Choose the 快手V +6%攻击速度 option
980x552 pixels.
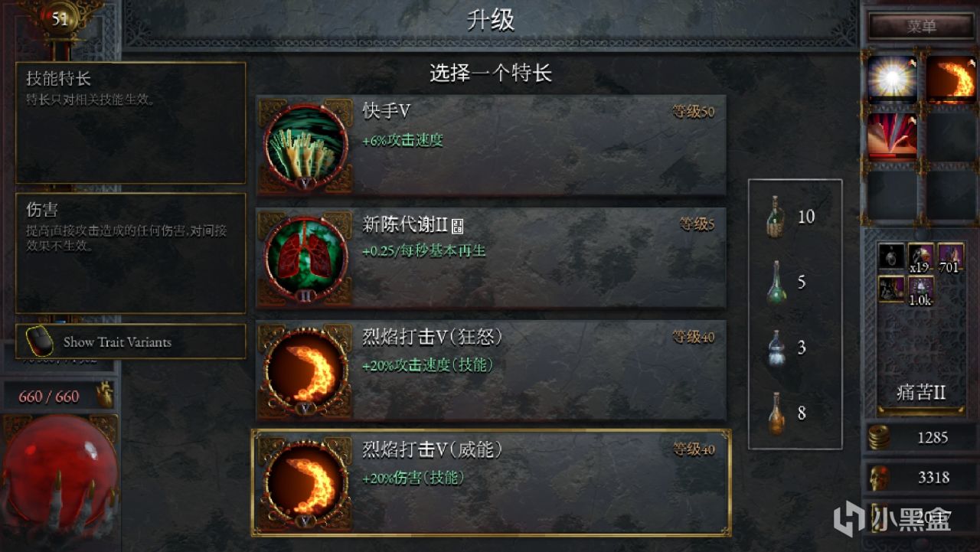(x=492, y=145)
